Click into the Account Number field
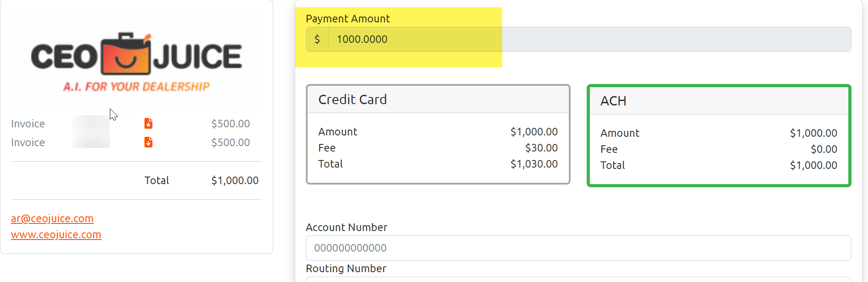Screen dimensions: 868x282 point(578,248)
